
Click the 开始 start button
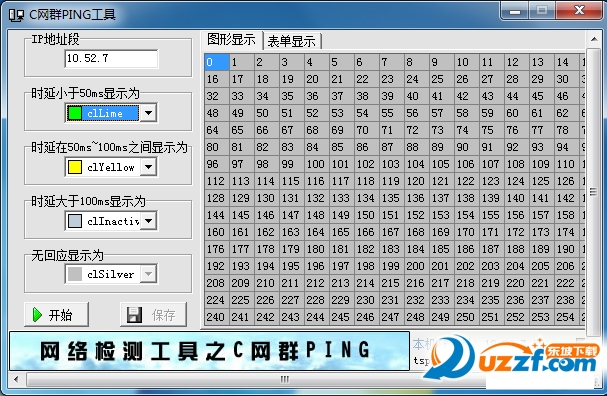point(57,315)
